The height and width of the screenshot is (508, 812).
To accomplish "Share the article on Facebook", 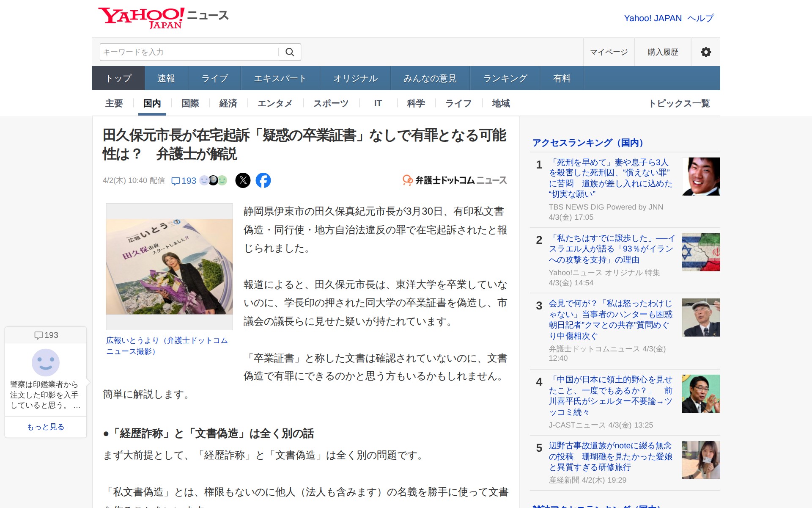I will coord(263,180).
